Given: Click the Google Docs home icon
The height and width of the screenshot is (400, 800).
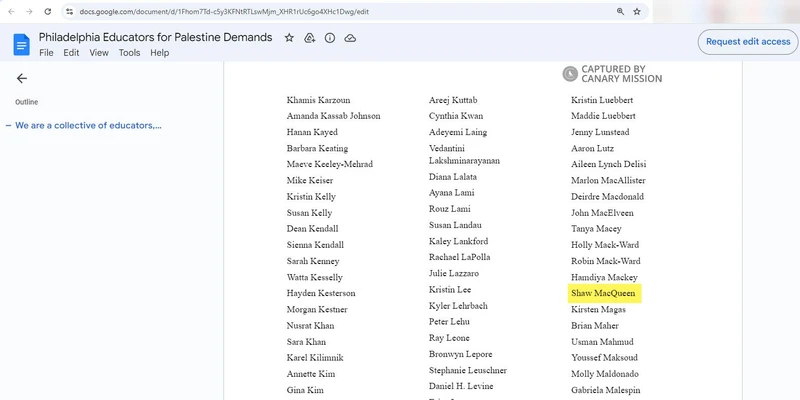Looking at the screenshot, I should click(x=22, y=44).
